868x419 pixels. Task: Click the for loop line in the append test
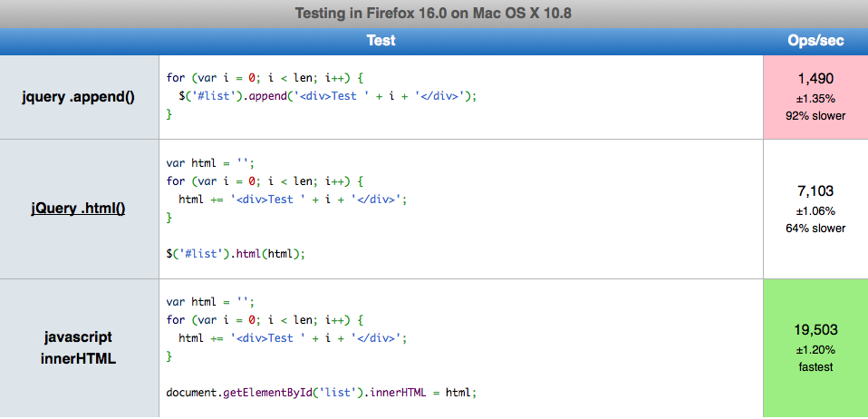[265, 78]
